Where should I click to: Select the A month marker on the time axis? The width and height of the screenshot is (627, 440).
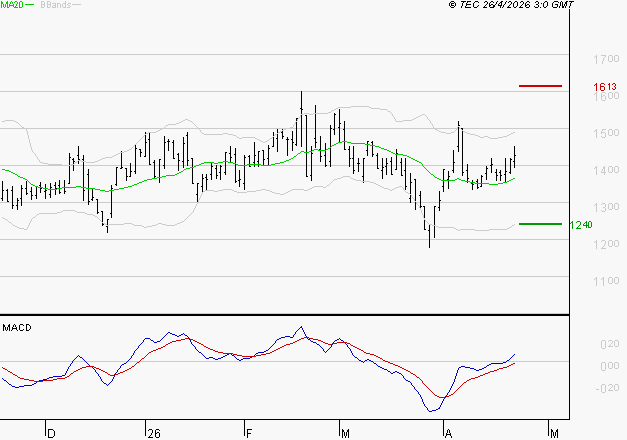pyautogui.click(x=447, y=433)
